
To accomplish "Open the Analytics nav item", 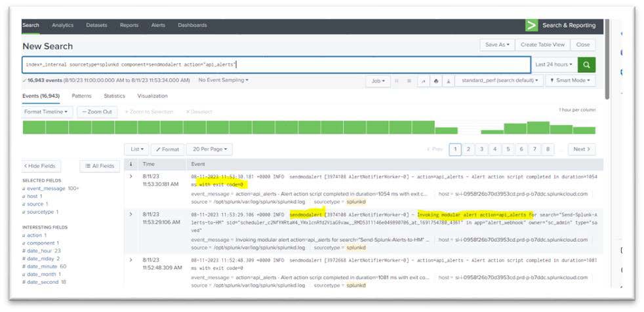I will (x=62, y=25).
